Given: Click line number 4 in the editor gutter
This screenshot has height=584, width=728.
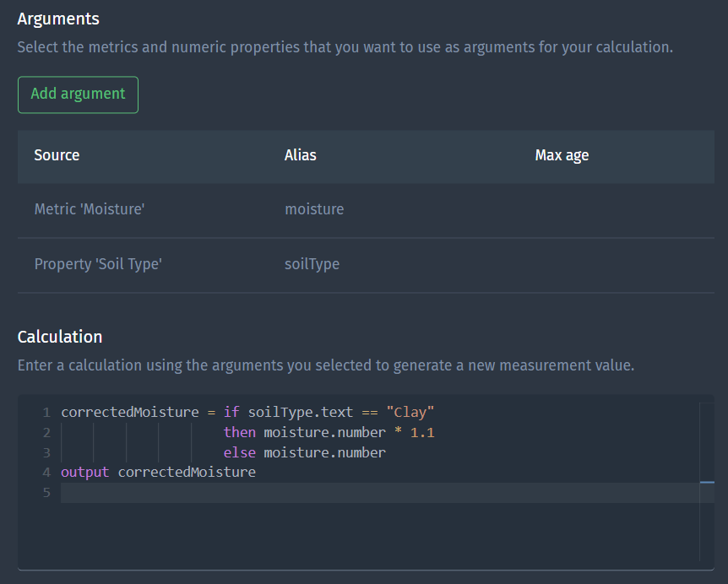Looking at the screenshot, I should click(x=46, y=473).
